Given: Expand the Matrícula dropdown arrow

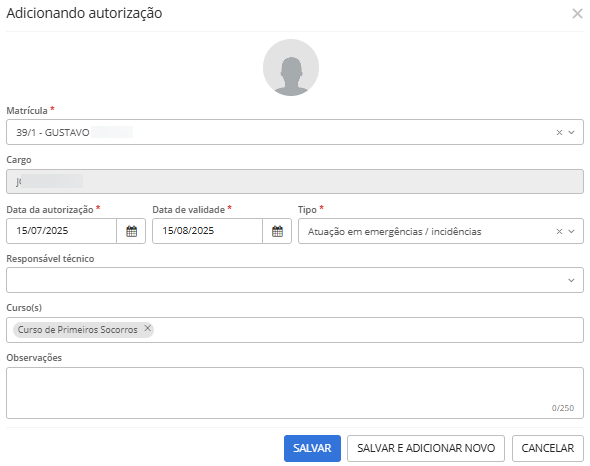Looking at the screenshot, I should [x=572, y=132].
